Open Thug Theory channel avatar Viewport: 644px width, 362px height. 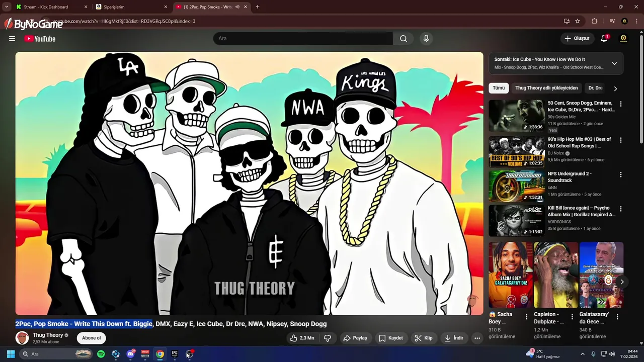coord(22,338)
